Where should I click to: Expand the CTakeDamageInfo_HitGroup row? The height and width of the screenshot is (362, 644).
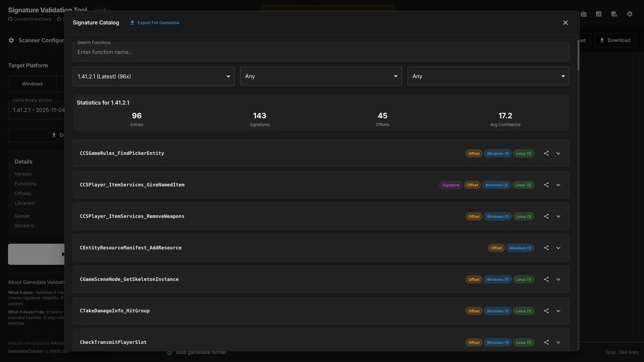tap(558, 311)
